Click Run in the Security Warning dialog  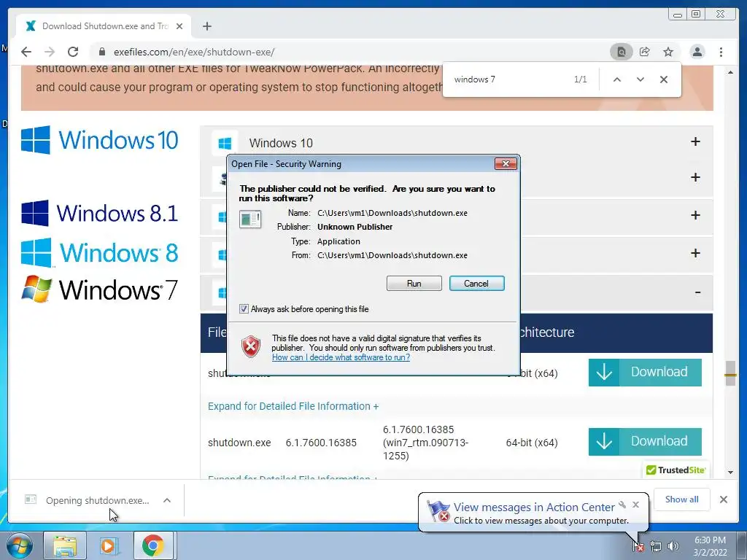pyautogui.click(x=414, y=284)
